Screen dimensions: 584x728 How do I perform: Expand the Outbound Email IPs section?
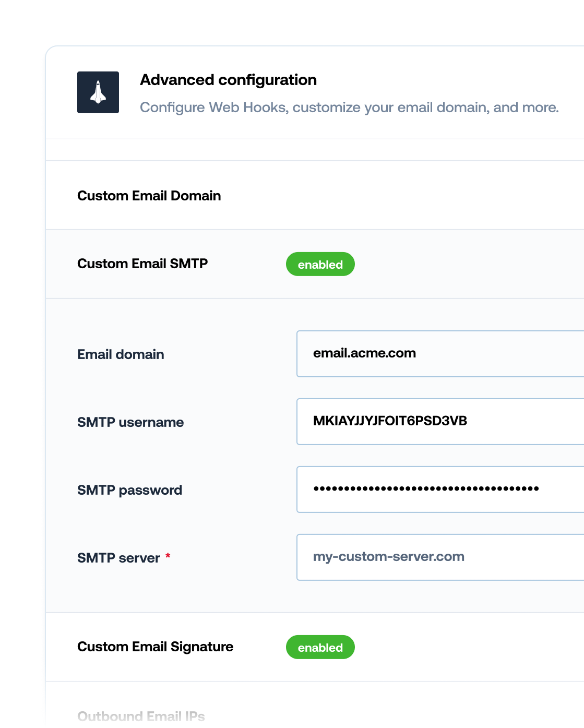click(x=141, y=717)
